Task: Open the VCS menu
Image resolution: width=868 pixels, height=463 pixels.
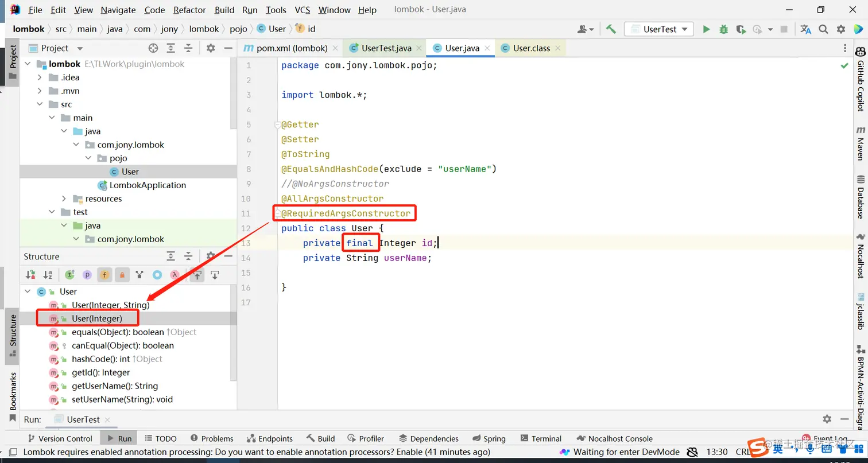Action: click(x=303, y=10)
